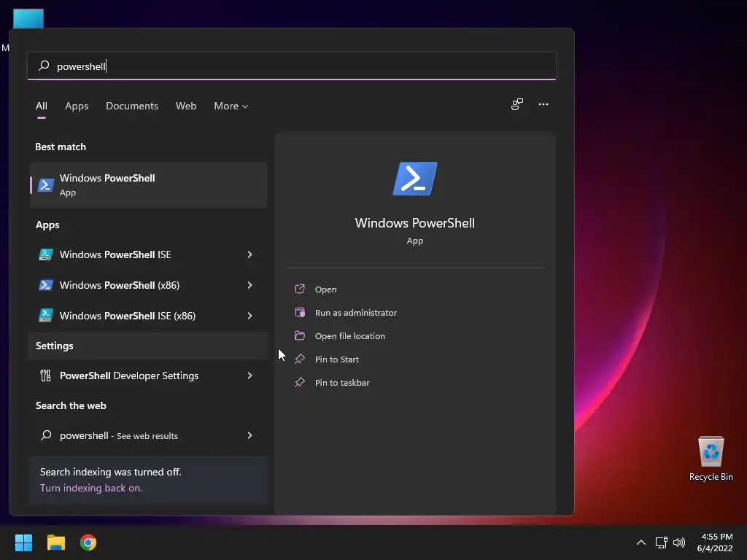Viewport: 747px width, 560px height.
Task: Switch to the Documents tab
Action: [x=132, y=106]
